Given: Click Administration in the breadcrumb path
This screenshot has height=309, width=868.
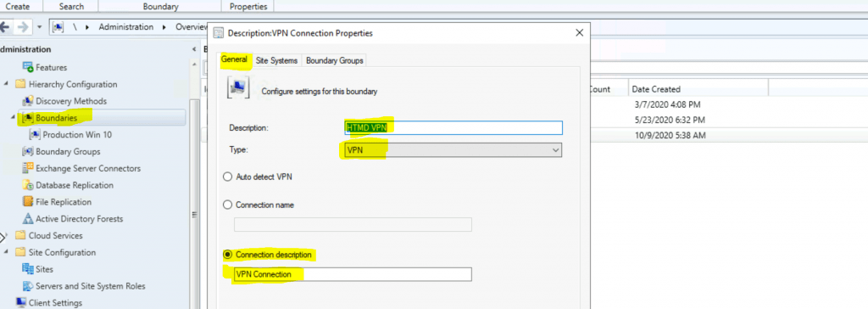Looking at the screenshot, I should [126, 26].
